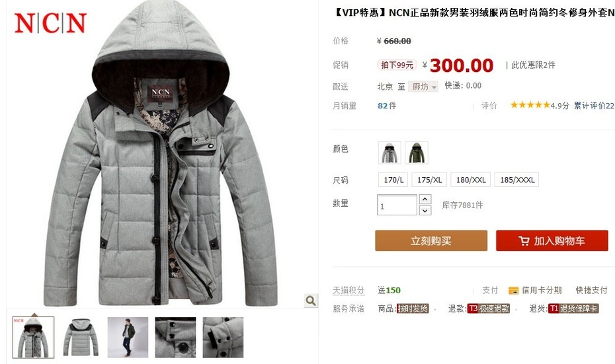Select size 170/L

[x=393, y=180]
